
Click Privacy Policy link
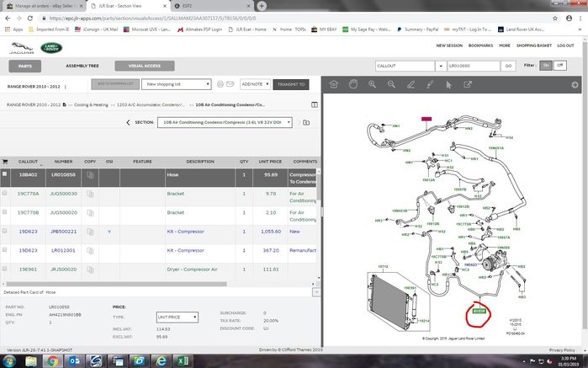[x=562, y=350]
